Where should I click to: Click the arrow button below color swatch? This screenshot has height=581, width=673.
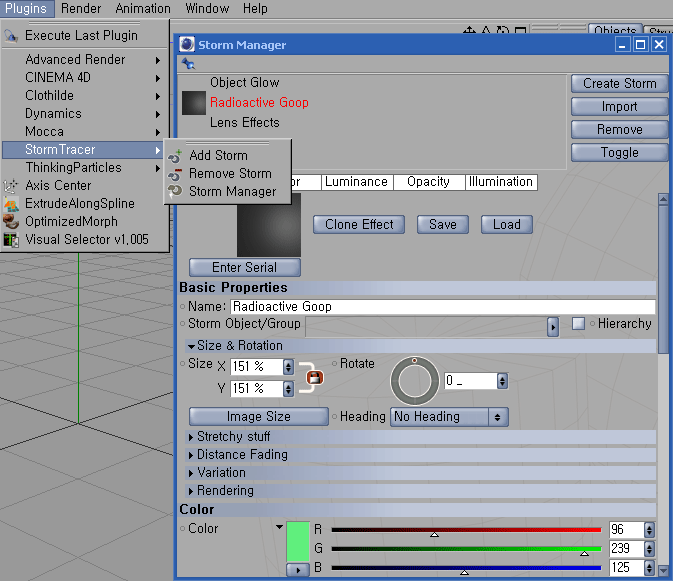[298, 570]
